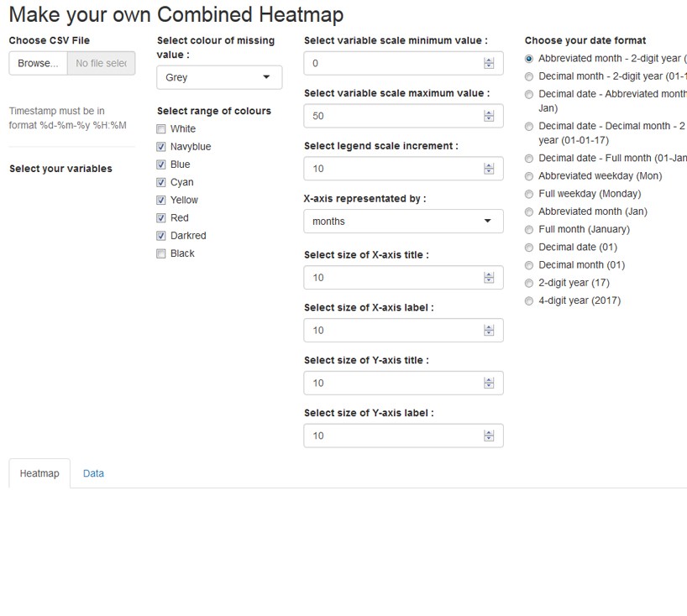The width and height of the screenshot is (687, 616).
Task: Disable the Navyblue colour checkbox
Action: (x=160, y=146)
